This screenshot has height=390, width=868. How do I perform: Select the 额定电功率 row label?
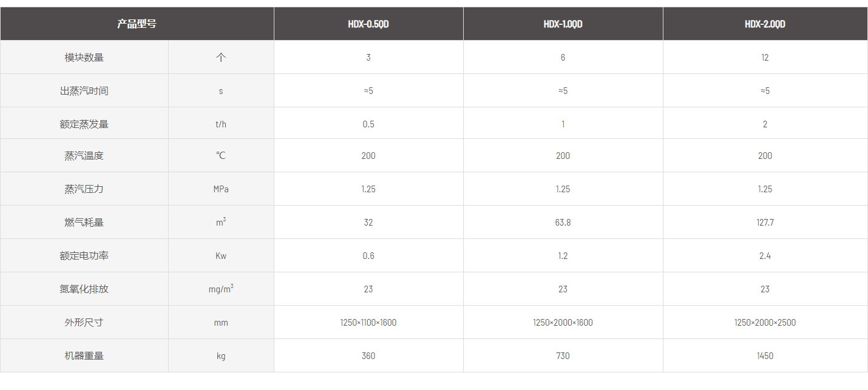[84, 256]
